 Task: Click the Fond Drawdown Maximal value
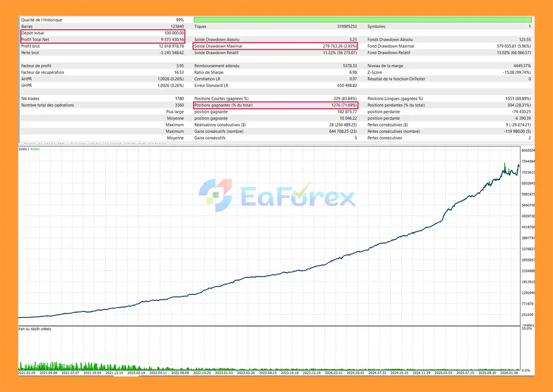514,46
